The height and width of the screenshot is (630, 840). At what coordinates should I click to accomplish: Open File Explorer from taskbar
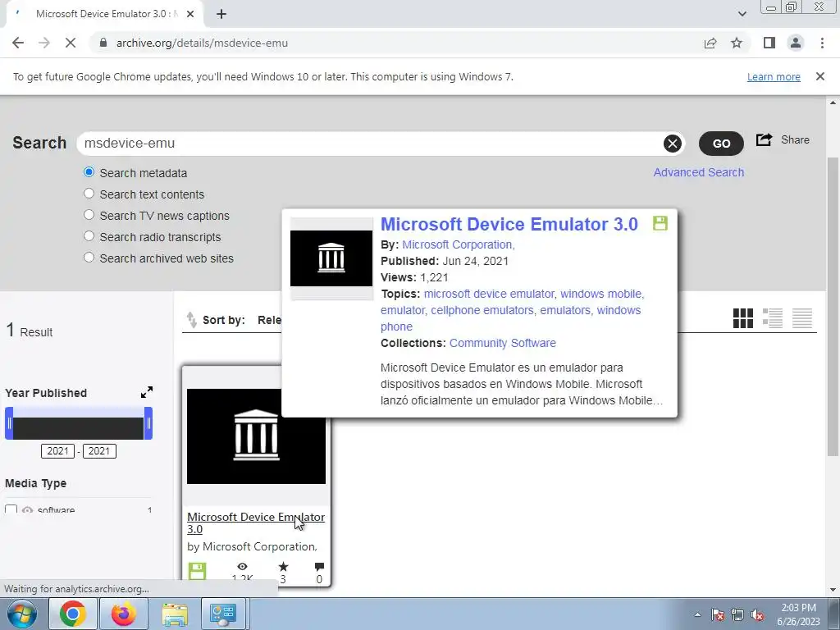click(x=175, y=614)
